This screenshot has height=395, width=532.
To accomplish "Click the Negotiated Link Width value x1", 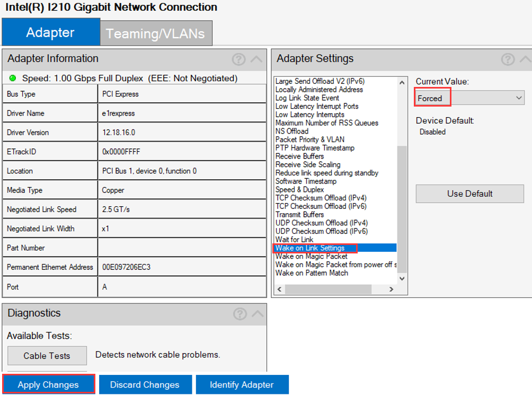I will [105, 229].
